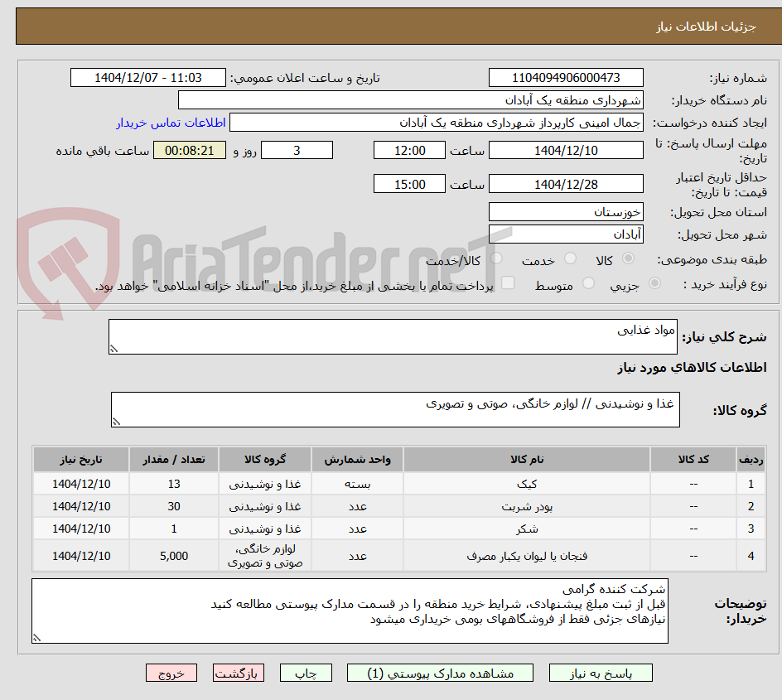
Task: Click the 'تاریخ نیاز' column header
Action: pos(81,459)
